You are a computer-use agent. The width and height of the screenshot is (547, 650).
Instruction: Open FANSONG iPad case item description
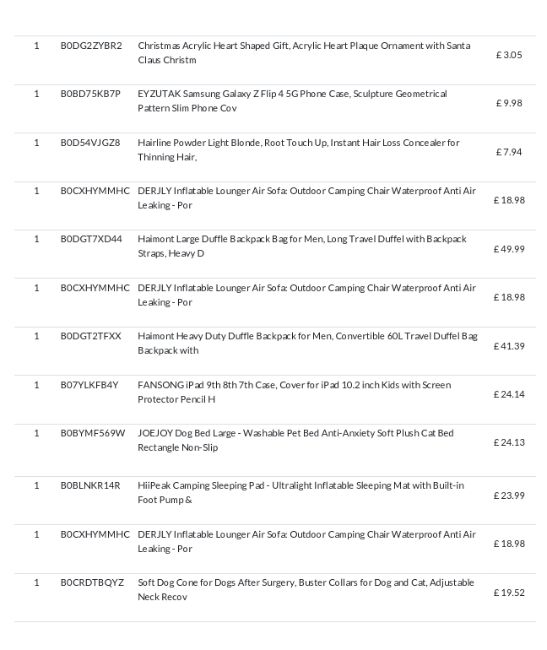coord(294,392)
